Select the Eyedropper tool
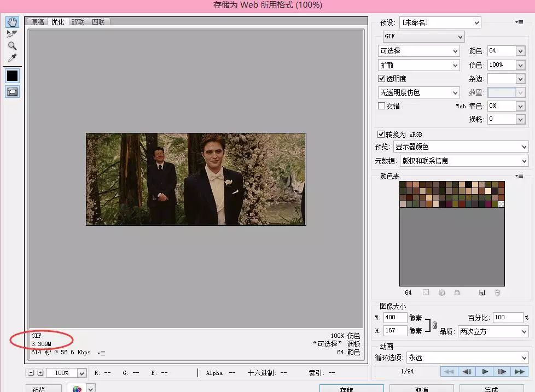This screenshot has width=535, height=392. 12,57
